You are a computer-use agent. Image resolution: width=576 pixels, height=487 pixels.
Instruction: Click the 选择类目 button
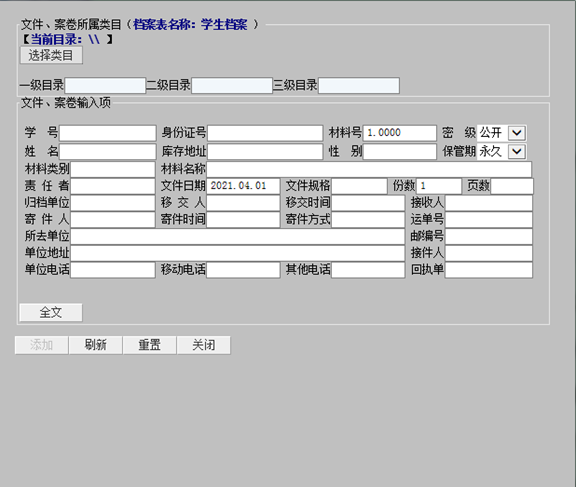51,55
